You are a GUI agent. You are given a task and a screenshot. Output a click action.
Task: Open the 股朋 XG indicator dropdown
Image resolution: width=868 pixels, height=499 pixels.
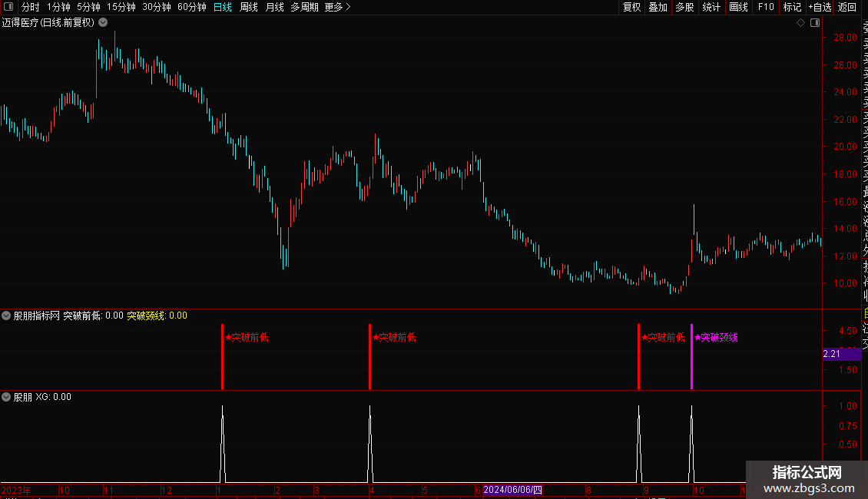click(x=6, y=397)
